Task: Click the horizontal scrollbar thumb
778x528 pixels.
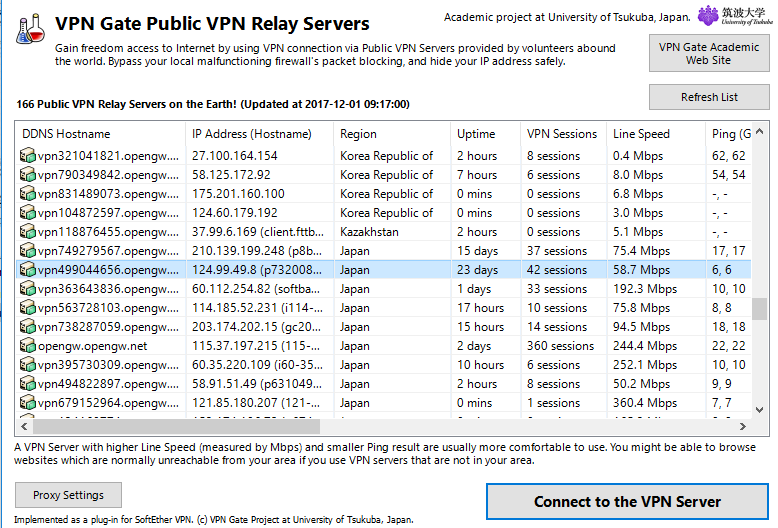Action: 177,426
